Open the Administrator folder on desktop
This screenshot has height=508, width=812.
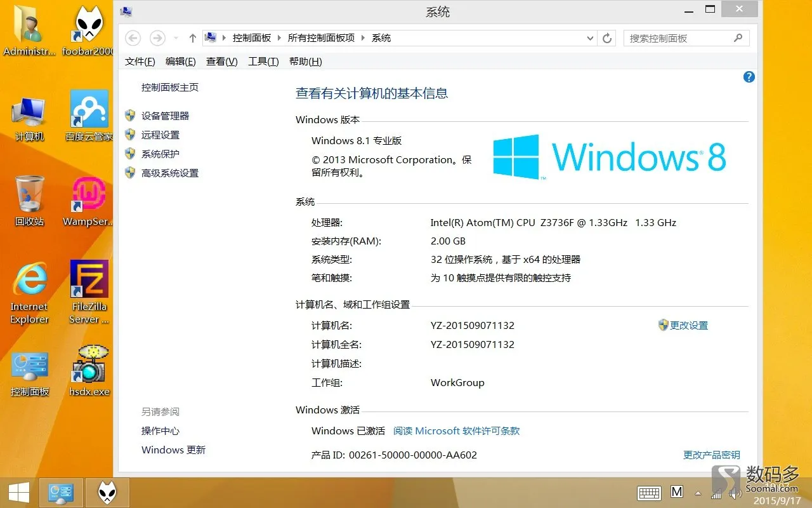coord(29,30)
